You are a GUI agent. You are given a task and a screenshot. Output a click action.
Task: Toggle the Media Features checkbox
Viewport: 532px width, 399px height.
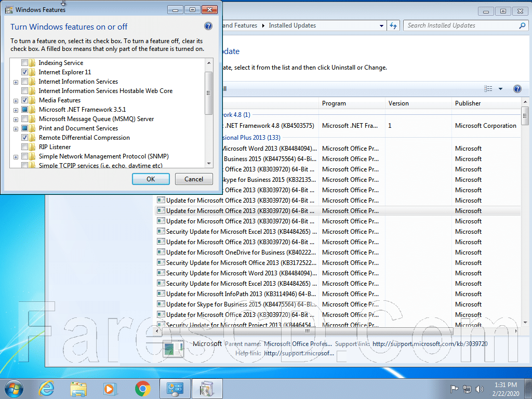[24, 100]
